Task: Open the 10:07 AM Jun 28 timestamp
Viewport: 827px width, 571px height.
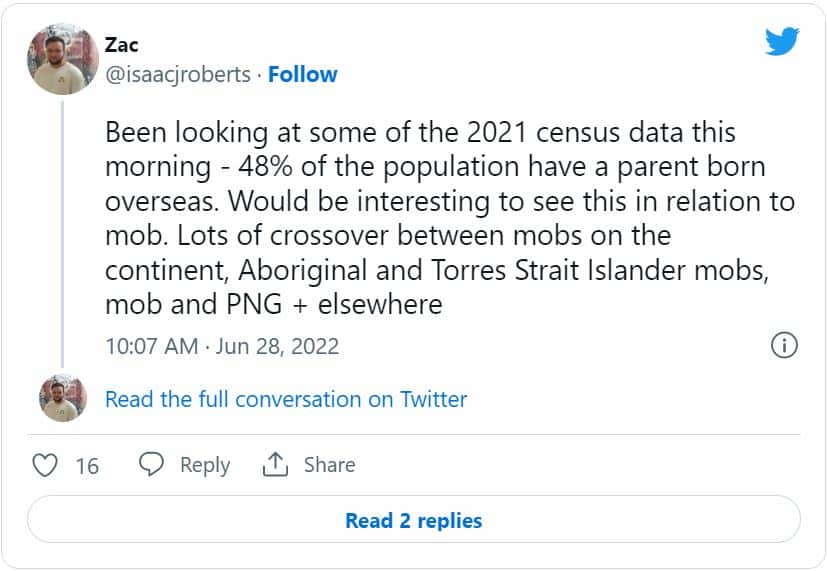Action: 222,347
